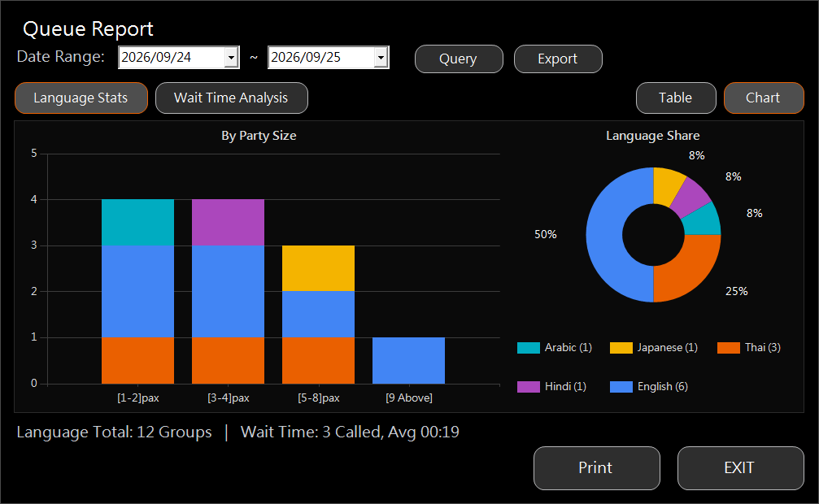Image resolution: width=819 pixels, height=504 pixels.
Task: Print the report
Action: pyautogui.click(x=596, y=468)
